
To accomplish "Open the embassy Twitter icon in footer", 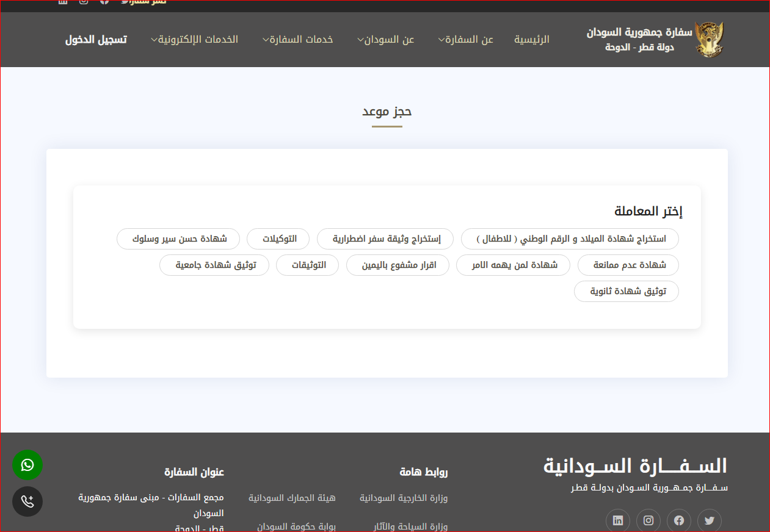I will (x=709, y=521).
